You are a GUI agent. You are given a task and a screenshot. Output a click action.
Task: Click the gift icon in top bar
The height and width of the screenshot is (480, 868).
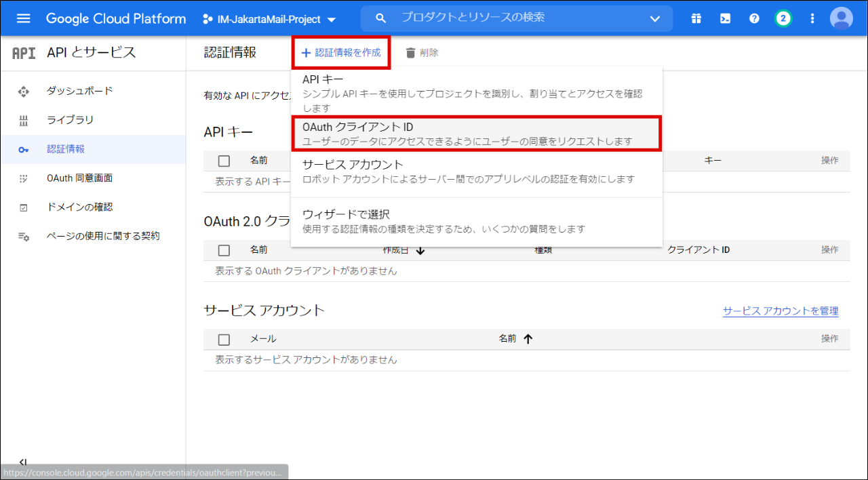coord(696,19)
